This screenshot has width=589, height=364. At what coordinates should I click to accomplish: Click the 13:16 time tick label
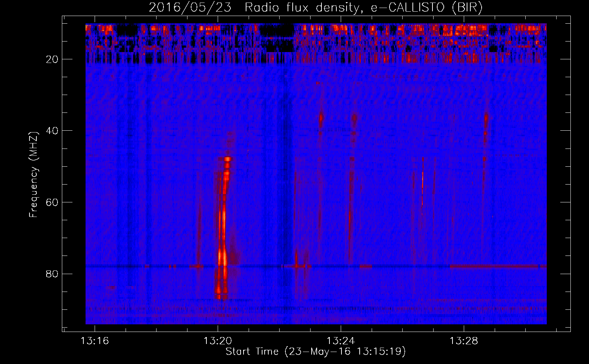pyautogui.click(x=95, y=341)
